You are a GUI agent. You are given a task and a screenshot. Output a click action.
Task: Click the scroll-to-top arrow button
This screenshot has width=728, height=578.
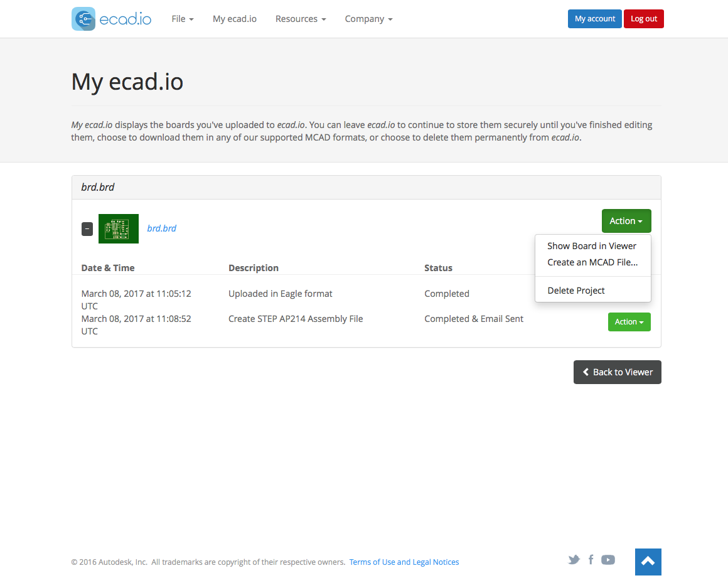(648, 562)
